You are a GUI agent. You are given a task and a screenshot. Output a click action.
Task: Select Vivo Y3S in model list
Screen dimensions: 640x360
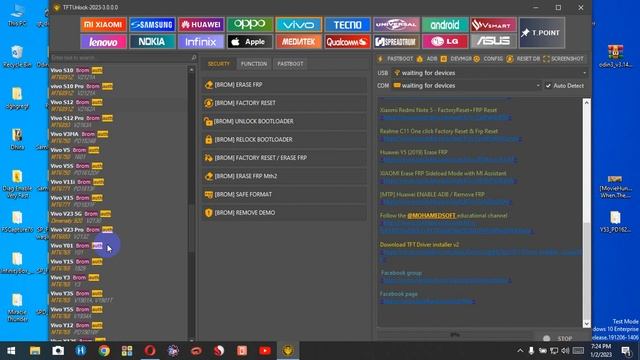click(118, 297)
